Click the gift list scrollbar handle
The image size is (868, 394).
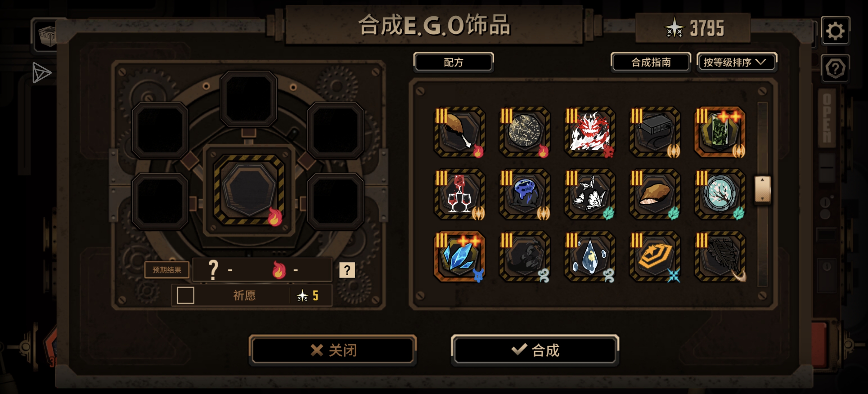[762, 189]
